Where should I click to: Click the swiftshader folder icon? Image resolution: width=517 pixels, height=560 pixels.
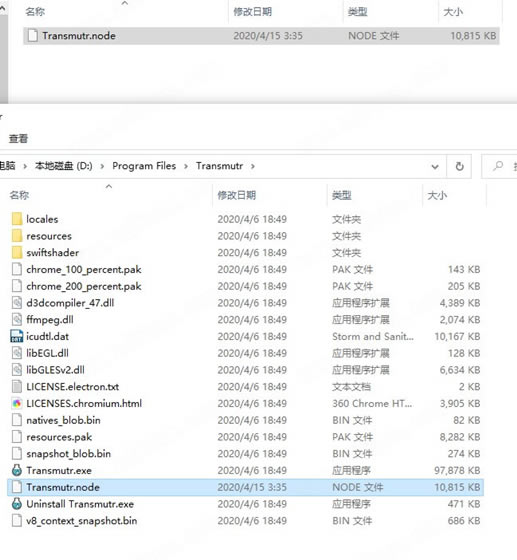pyautogui.click(x=17, y=252)
